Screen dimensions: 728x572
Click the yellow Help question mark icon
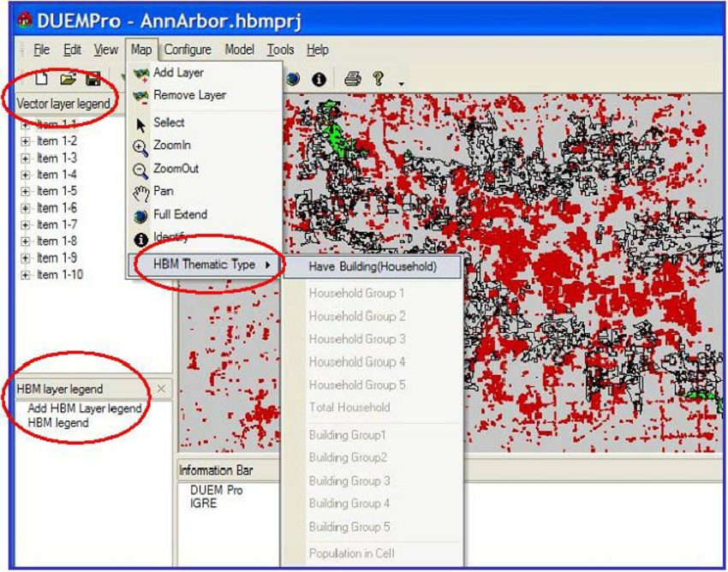click(x=379, y=79)
